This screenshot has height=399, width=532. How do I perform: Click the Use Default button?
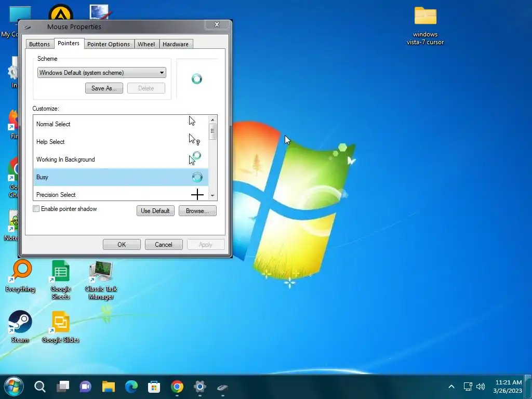click(155, 211)
